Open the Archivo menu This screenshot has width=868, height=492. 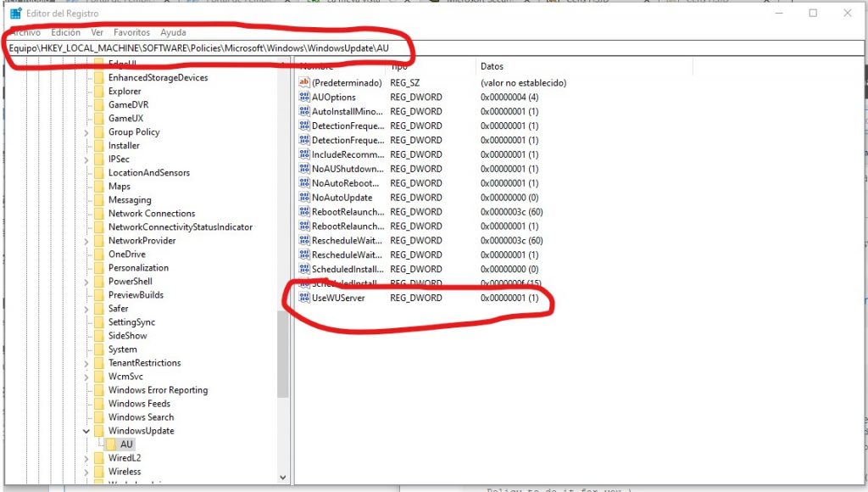pyautogui.click(x=25, y=32)
